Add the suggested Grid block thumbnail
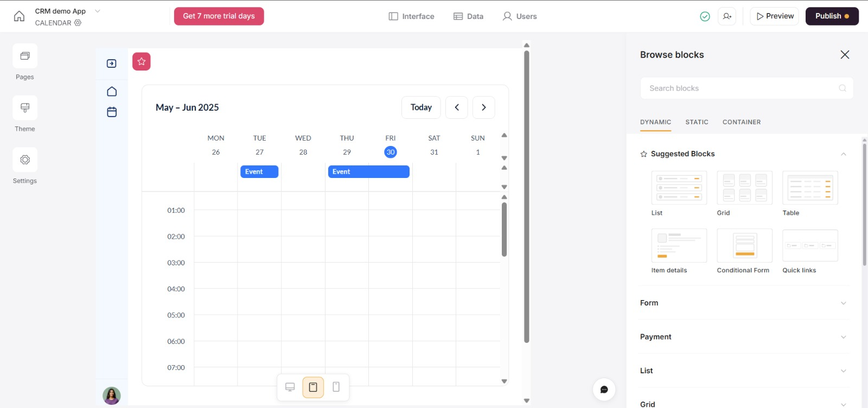 pos(744,188)
